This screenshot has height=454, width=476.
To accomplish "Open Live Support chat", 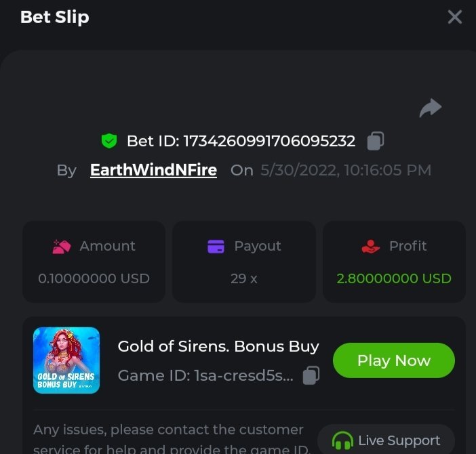I will [386, 440].
